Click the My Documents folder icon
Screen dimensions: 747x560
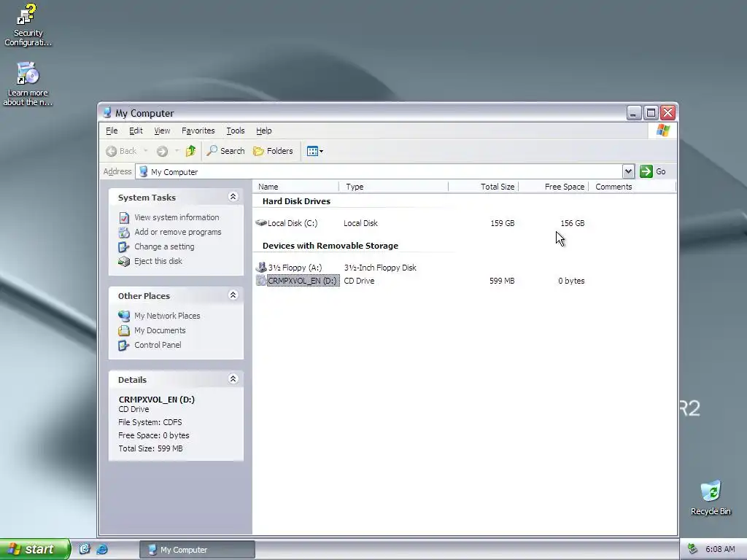click(124, 330)
